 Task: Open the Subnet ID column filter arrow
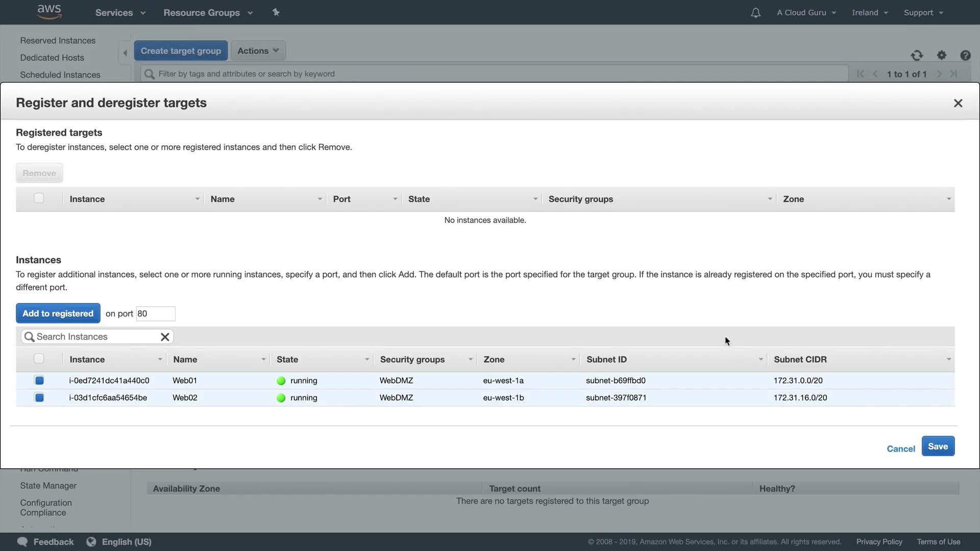(761, 360)
